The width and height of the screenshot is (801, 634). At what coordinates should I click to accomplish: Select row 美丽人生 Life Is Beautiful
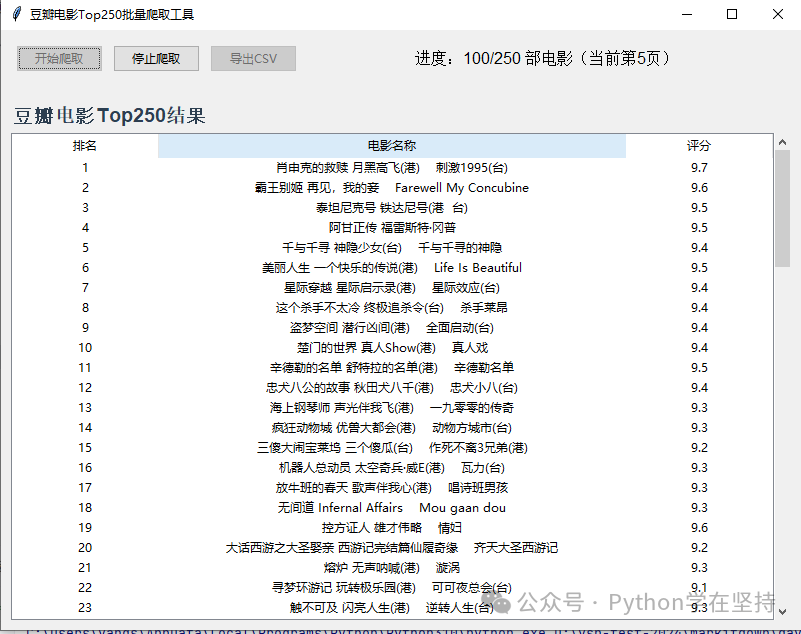(392, 268)
